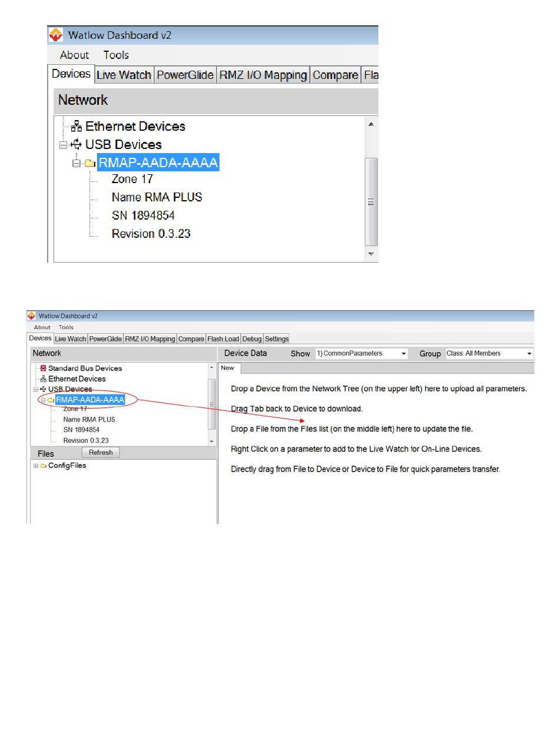Screen dimensions: 559x756
Task: Select USB Devices text in lower screenshot
Action: (70, 389)
